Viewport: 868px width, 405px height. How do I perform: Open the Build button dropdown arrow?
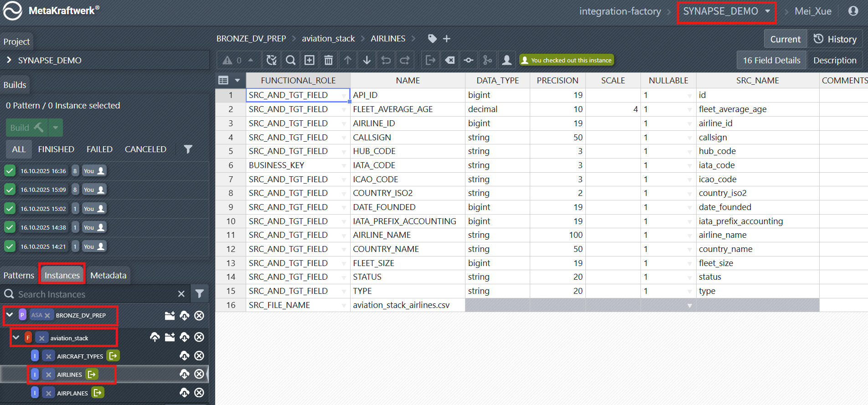55,128
